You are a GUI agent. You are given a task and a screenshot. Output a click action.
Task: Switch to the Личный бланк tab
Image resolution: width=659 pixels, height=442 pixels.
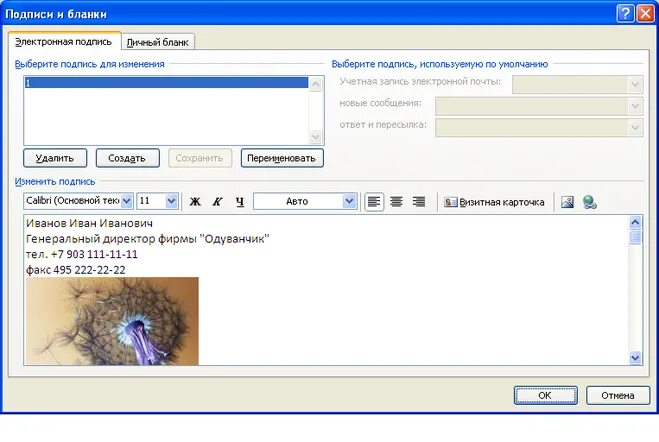pos(158,42)
